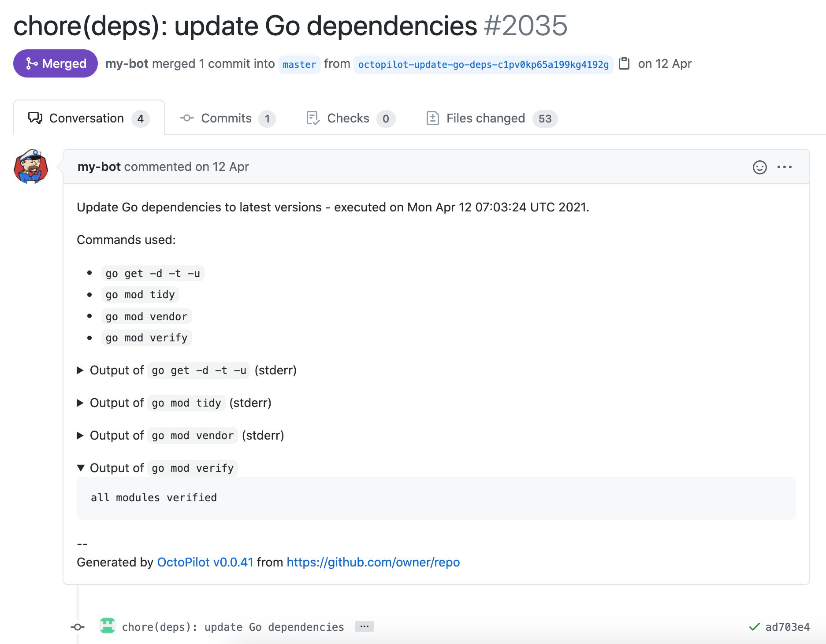826x644 pixels.
Task: Click the green check status icon
Action: (754, 627)
